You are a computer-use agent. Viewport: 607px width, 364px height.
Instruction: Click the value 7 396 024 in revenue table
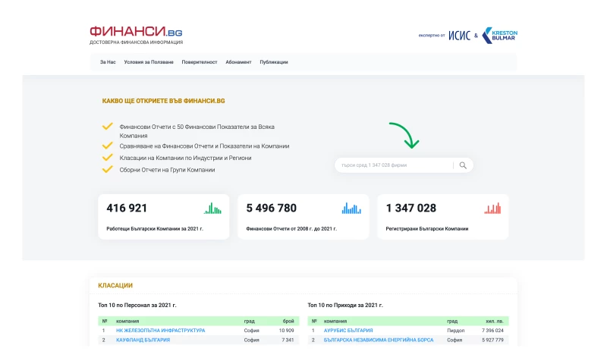[x=492, y=331]
